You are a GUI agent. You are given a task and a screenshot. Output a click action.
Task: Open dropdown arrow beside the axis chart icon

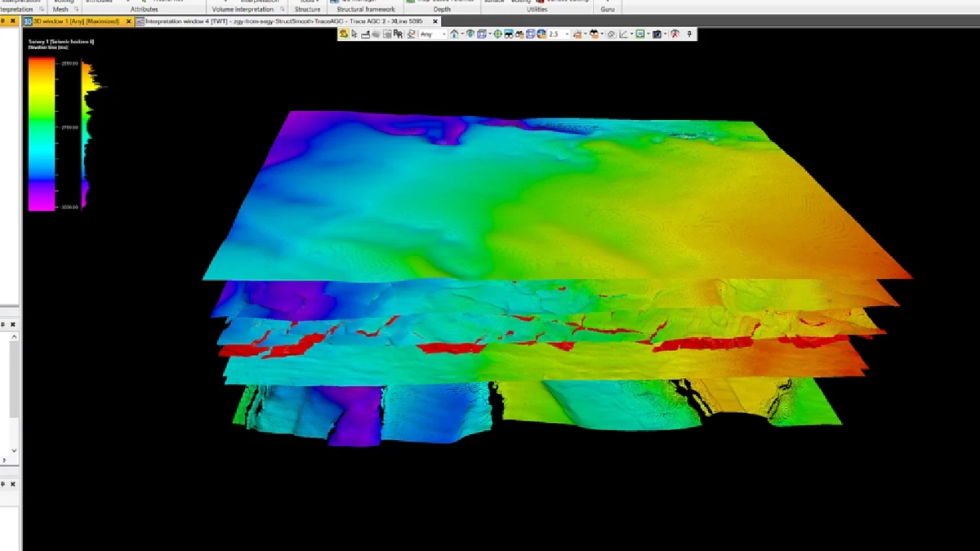632,34
